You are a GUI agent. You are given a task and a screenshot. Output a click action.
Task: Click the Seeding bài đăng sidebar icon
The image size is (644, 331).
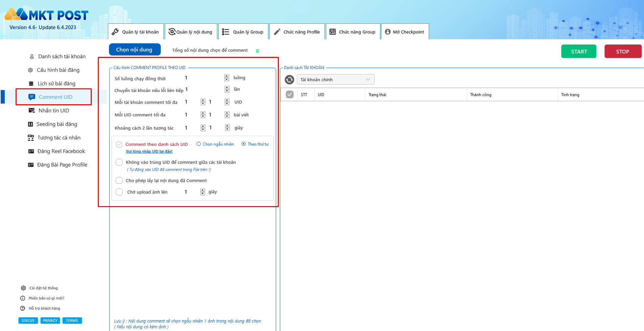coord(30,124)
